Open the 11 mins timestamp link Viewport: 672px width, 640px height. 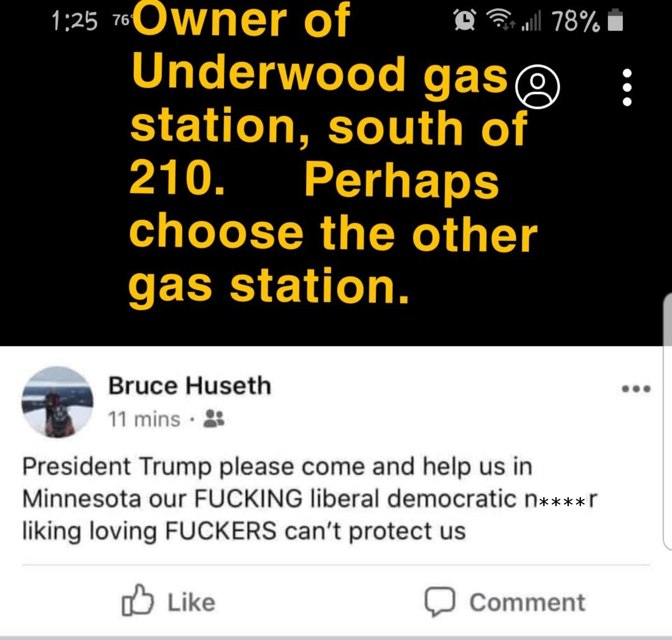click(x=144, y=419)
